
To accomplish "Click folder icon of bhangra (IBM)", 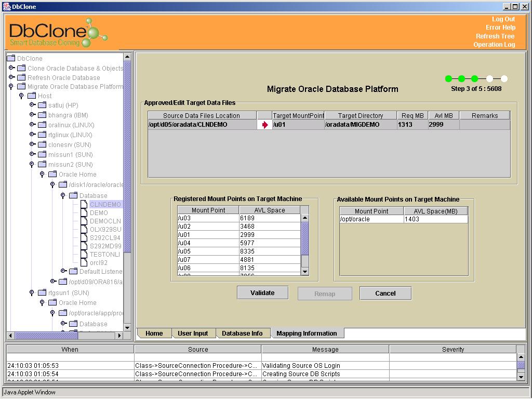I will tap(42, 115).
